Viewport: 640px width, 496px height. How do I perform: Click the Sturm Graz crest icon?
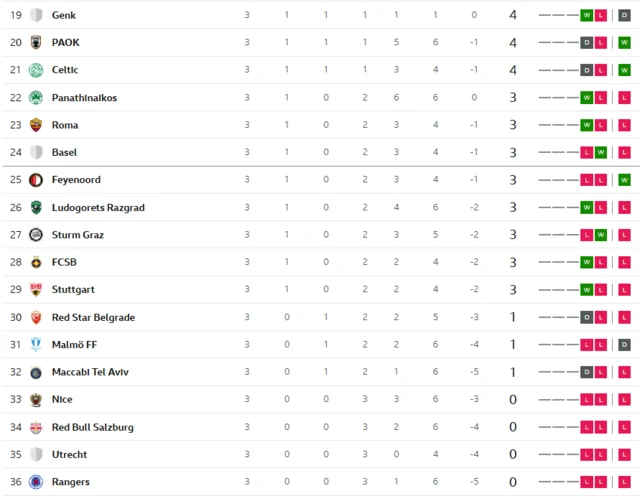(x=36, y=235)
